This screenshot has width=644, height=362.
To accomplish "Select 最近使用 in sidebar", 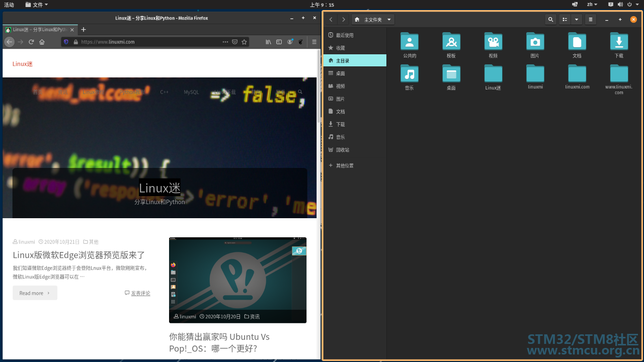I will (355, 35).
